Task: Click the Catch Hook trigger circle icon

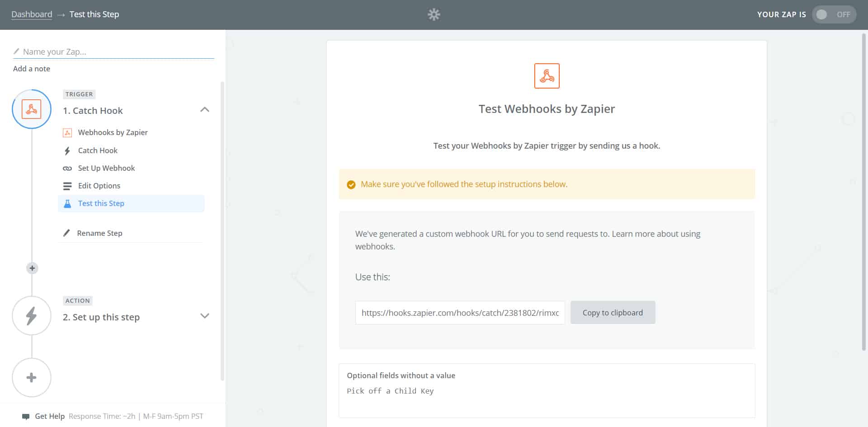Action: coord(32,109)
